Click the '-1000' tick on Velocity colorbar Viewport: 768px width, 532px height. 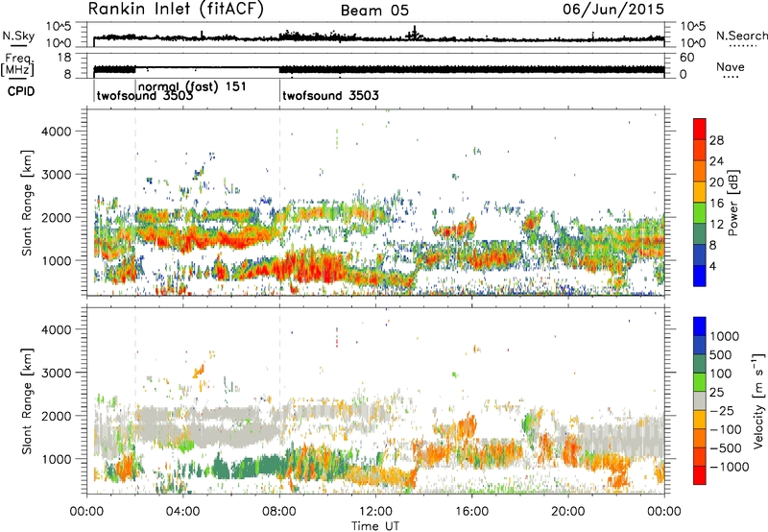[x=730, y=467]
